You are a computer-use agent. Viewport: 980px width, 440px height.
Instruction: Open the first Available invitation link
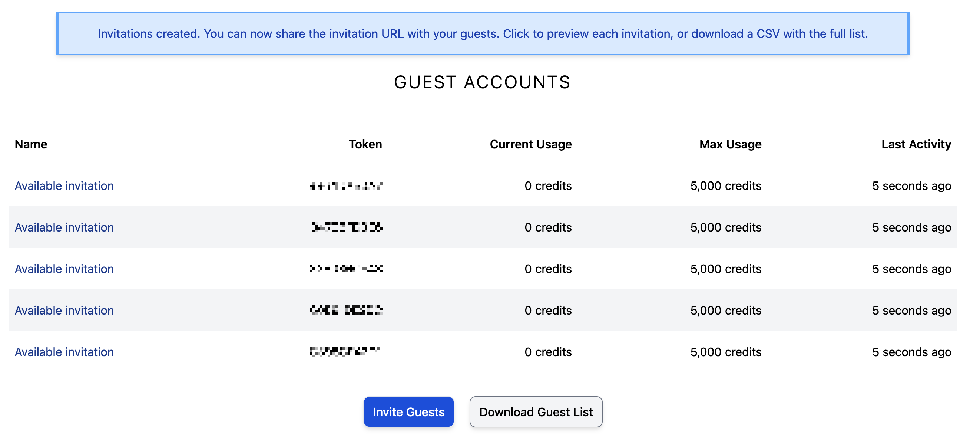pos(64,186)
